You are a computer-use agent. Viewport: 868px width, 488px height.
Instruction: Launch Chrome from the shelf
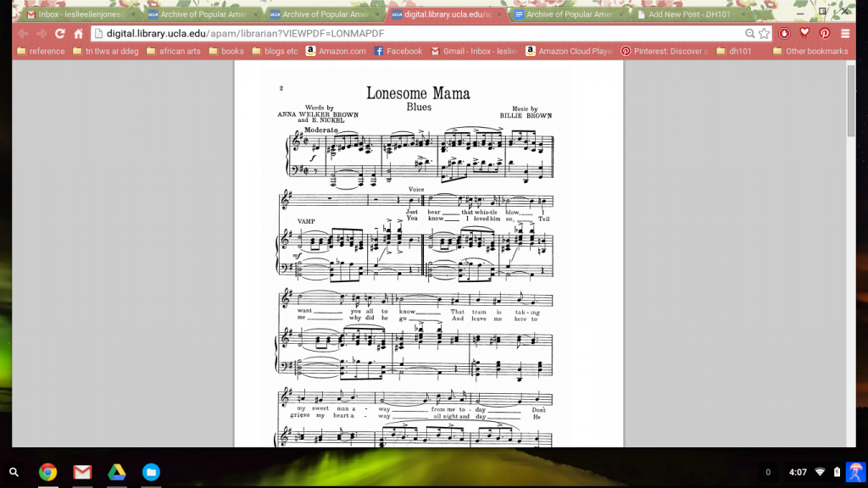[x=48, y=472]
